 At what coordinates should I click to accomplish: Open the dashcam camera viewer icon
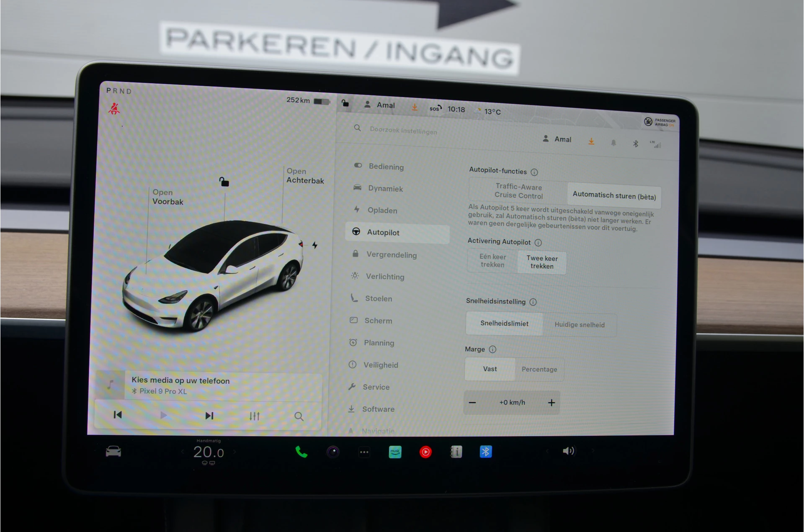[x=332, y=452]
